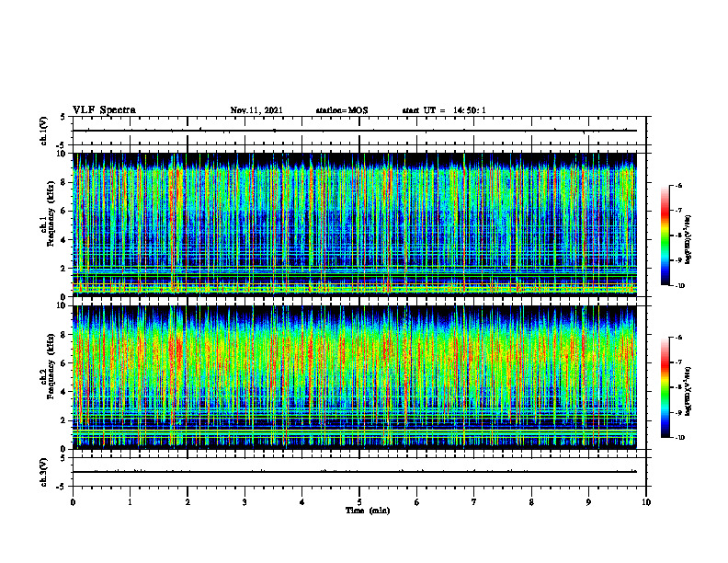
Task: Click time axis tick label "5"
Action: coord(359,502)
